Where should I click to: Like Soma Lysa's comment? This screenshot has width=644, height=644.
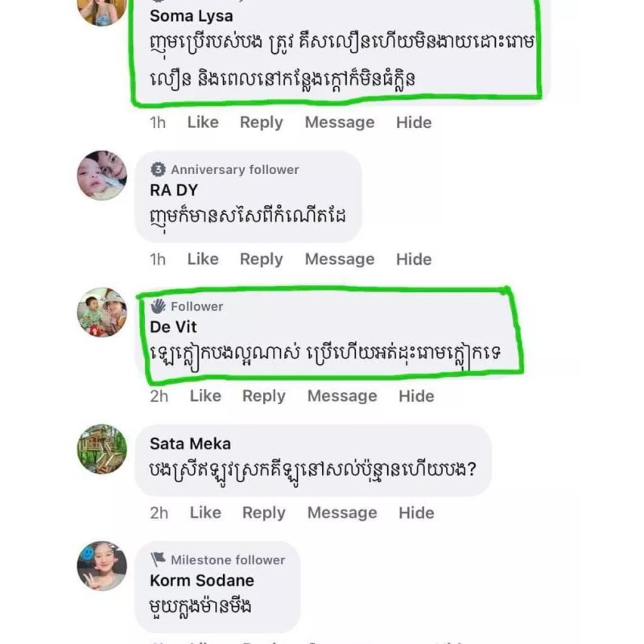click(x=203, y=122)
